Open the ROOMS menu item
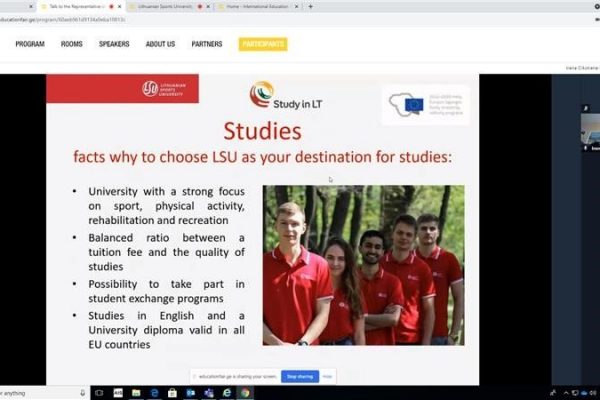The height and width of the screenshot is (400, 600). click(x=72, y=44)
